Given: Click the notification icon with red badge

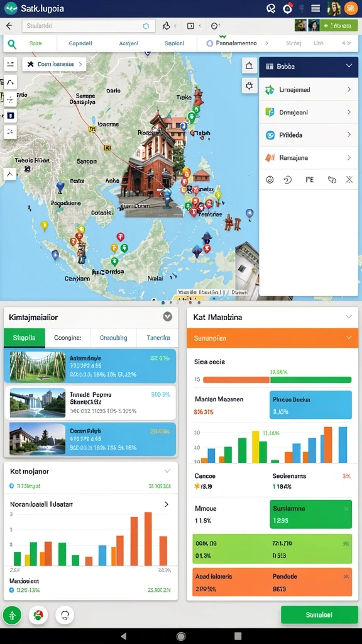Looking at the screenshot, I should tap(288, 8).
